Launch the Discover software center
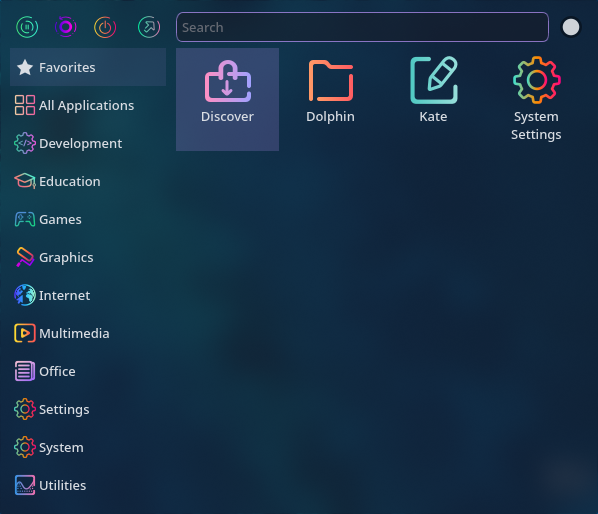The width and height of the screenshot is (598, 514). coord(227,99)
